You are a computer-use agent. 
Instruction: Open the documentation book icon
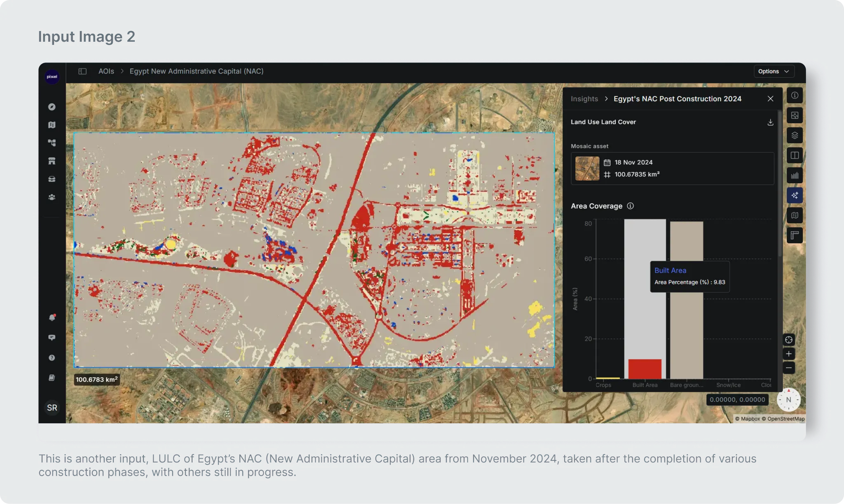click(x=52, y=378)
